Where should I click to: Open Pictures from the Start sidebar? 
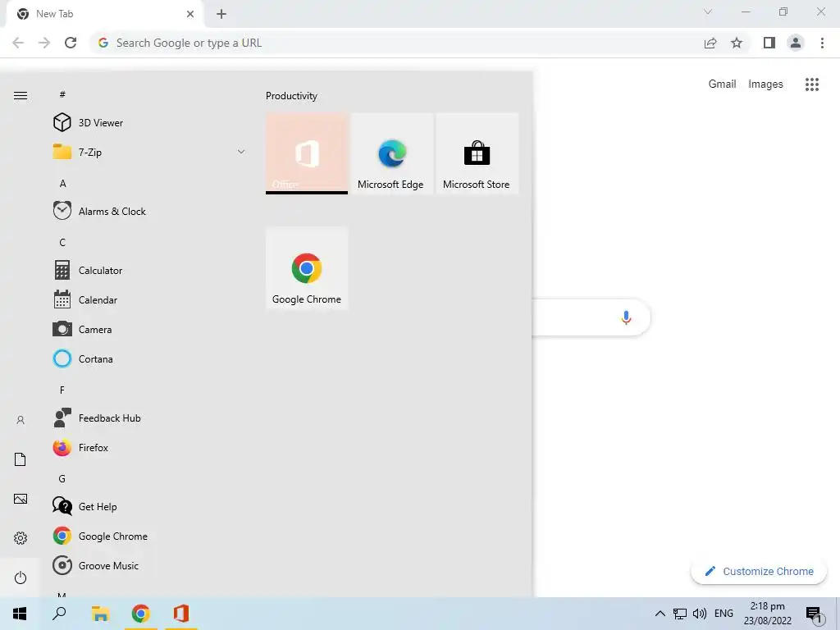point(21,499)
